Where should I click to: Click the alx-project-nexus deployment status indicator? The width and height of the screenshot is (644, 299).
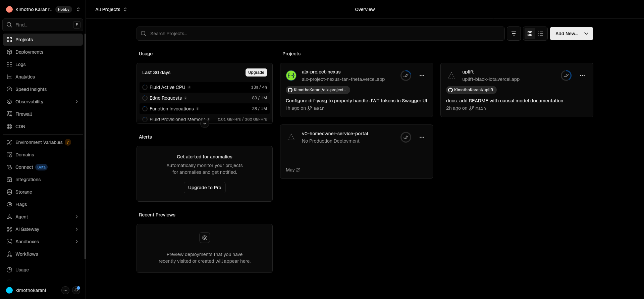tap(406, 76)
